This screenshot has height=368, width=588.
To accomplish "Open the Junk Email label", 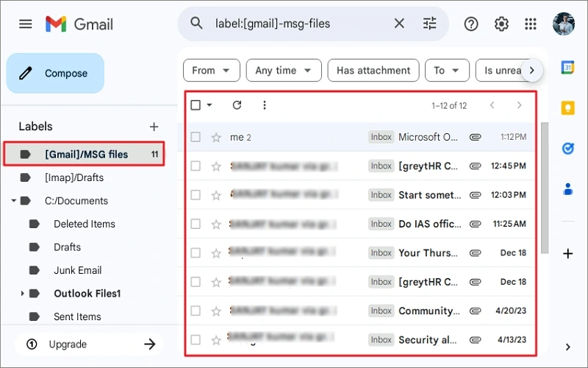I will tap(78, 270).
